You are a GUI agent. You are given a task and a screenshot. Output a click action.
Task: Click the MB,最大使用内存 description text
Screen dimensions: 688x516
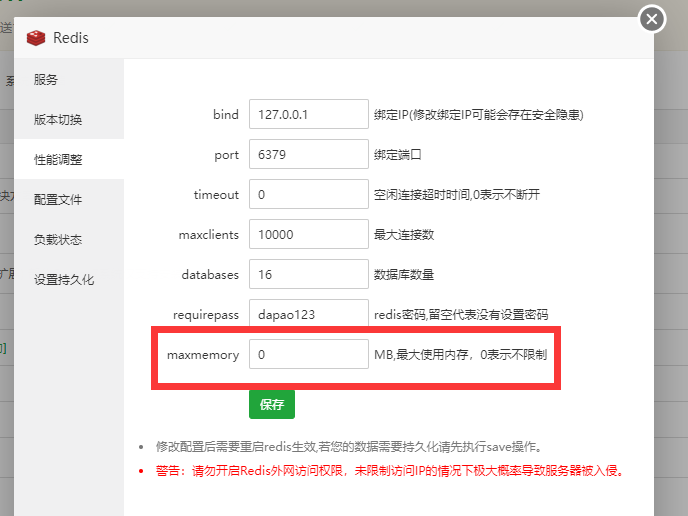tap(460, 355)
